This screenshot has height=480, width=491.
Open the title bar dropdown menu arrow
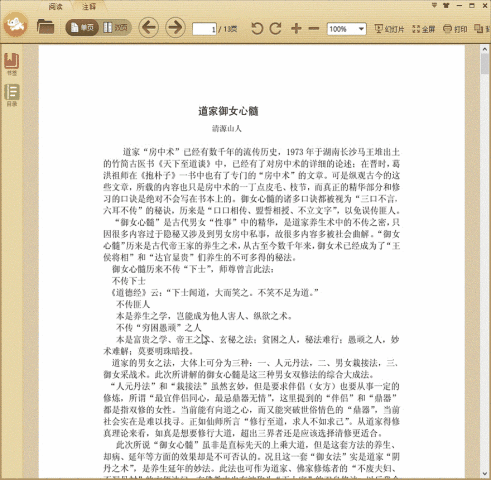click(434, 5)
